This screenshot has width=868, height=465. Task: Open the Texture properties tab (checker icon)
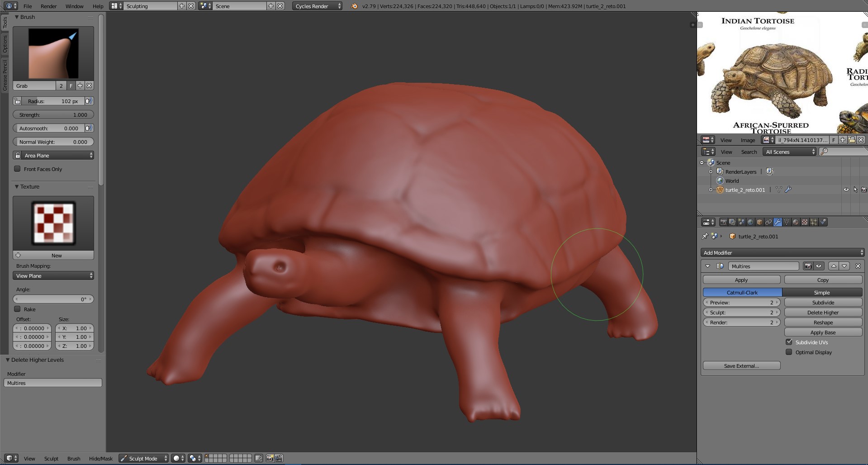point(805,222)
